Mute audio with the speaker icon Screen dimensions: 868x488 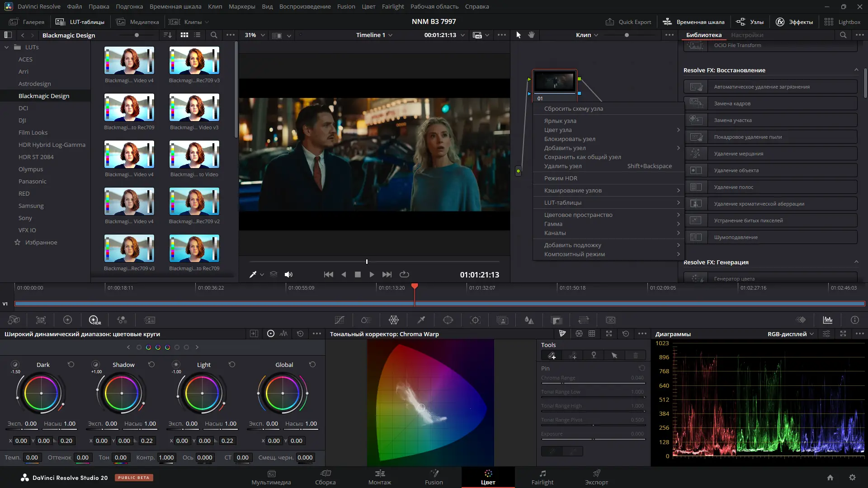coord(288,274)
